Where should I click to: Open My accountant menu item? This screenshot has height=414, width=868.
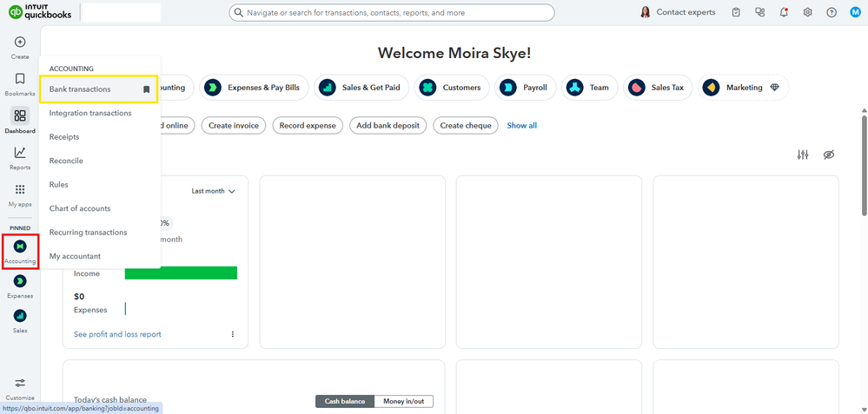click(x=75, y=256)
